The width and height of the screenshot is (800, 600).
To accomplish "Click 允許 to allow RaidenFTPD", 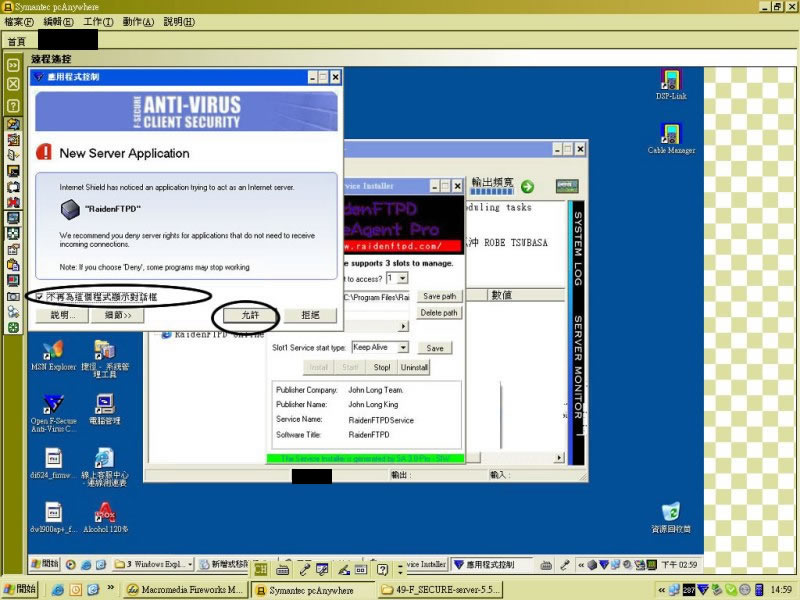I will point(250,315).
